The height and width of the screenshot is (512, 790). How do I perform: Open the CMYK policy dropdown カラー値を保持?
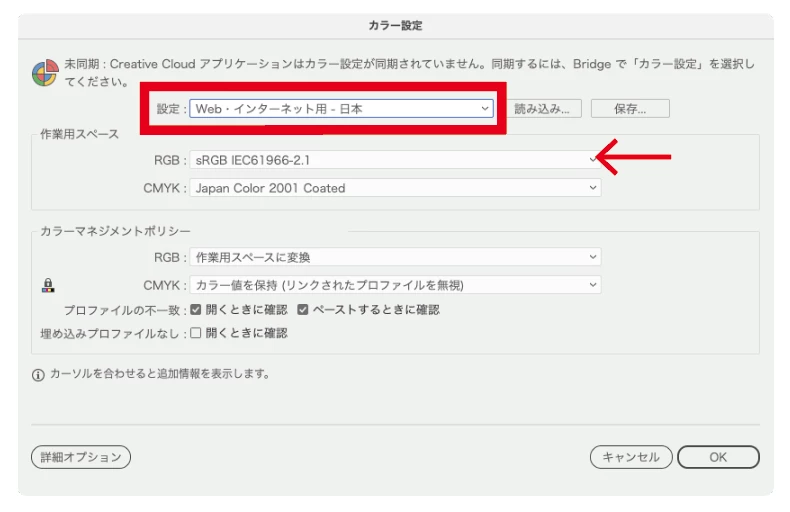click(395, 285)
